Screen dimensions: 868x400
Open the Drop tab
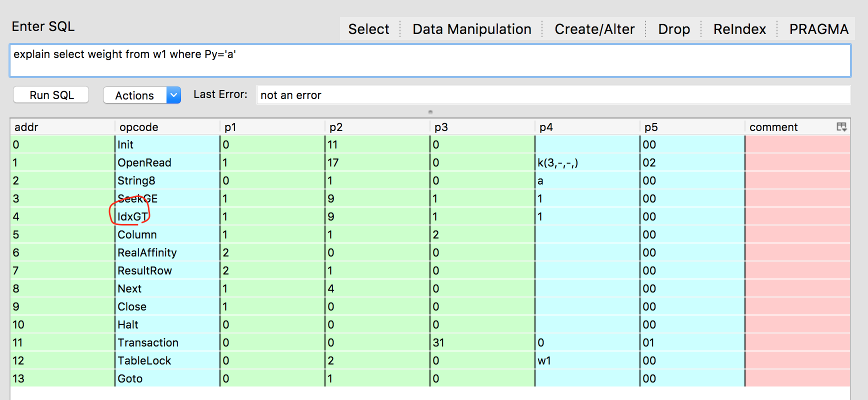pos(673,29)
